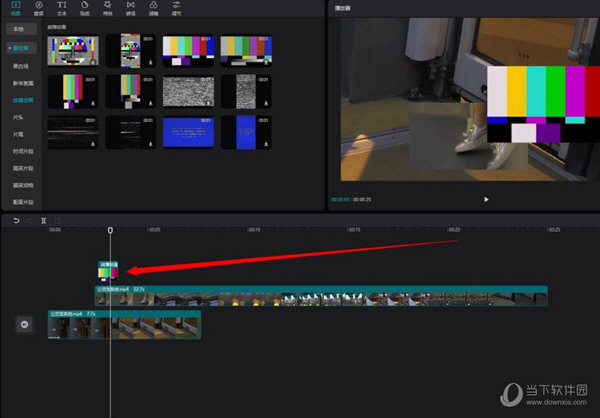
Task: Choose the 故障动画 glitch category
Action: (x=21, y=100)
